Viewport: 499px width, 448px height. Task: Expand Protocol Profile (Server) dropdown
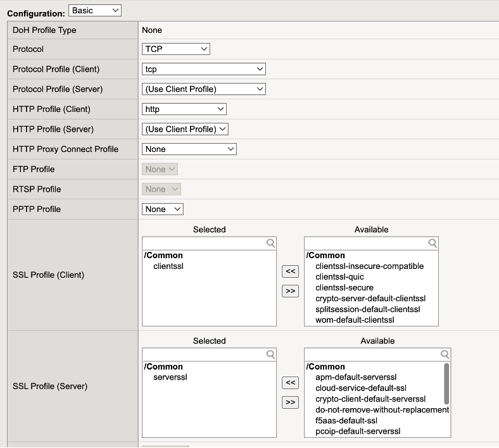coord(203,89)
